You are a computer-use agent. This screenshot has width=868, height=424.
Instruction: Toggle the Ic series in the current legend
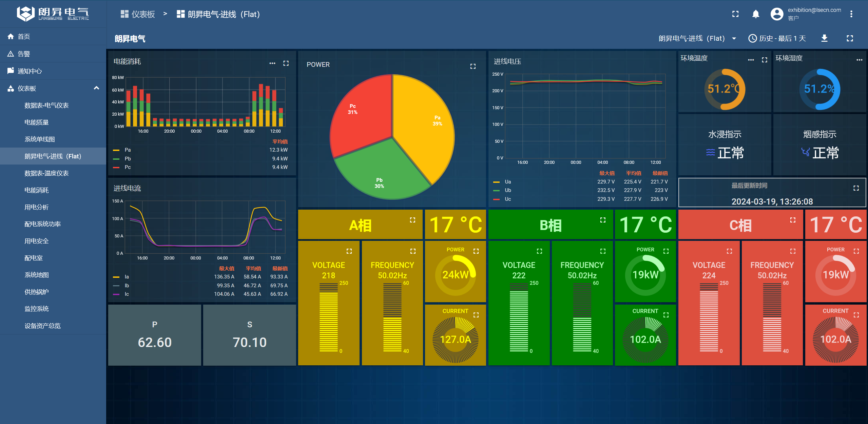(127, 294)
